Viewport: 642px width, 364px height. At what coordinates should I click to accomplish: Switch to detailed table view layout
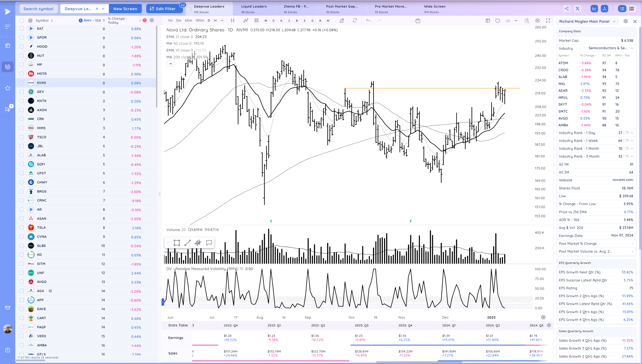632,9
